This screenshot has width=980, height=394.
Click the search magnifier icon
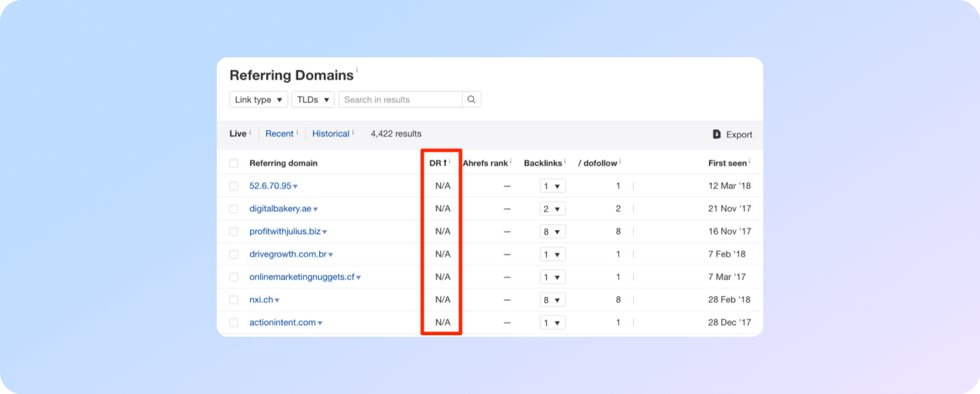point(471,99)
